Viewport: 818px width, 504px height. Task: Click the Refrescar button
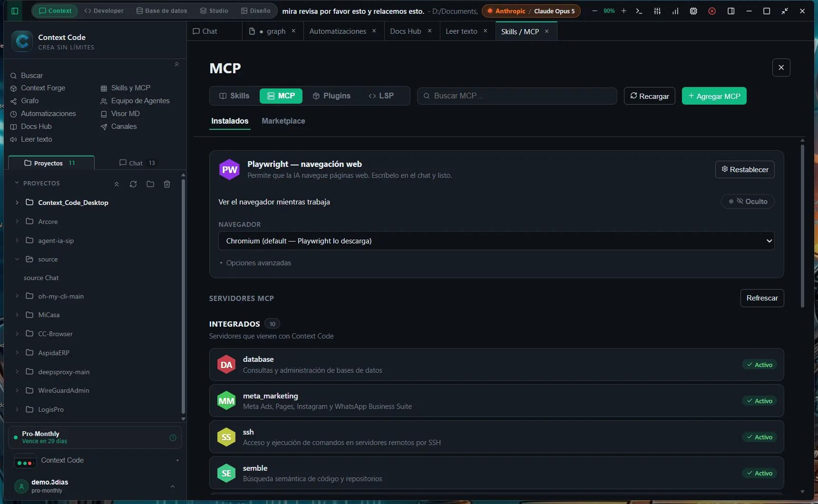click(762, 298)
